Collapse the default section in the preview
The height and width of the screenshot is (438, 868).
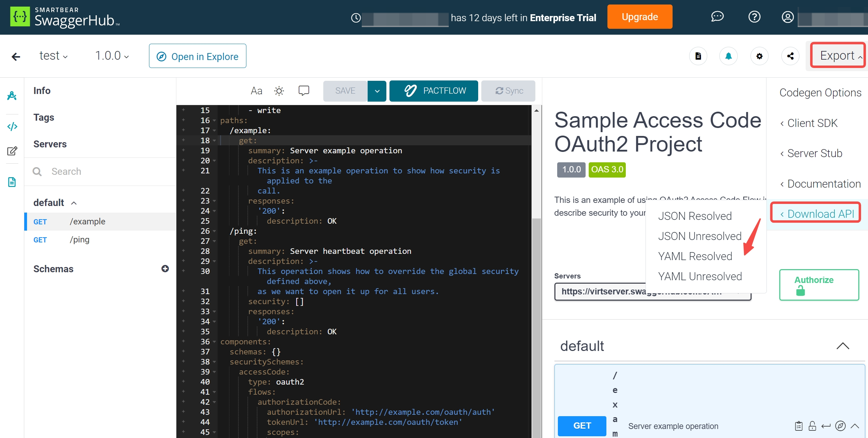coord(842,346)
